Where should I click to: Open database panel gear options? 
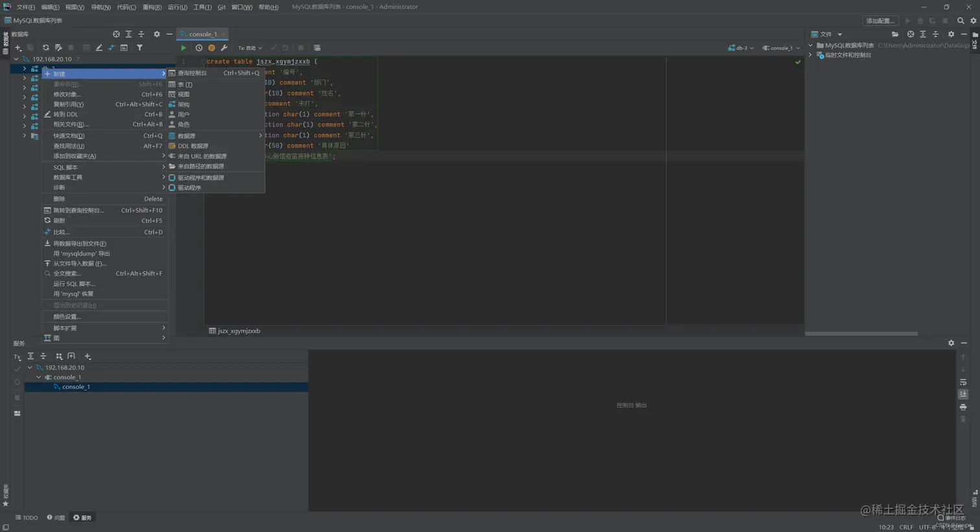click(156, 34)
